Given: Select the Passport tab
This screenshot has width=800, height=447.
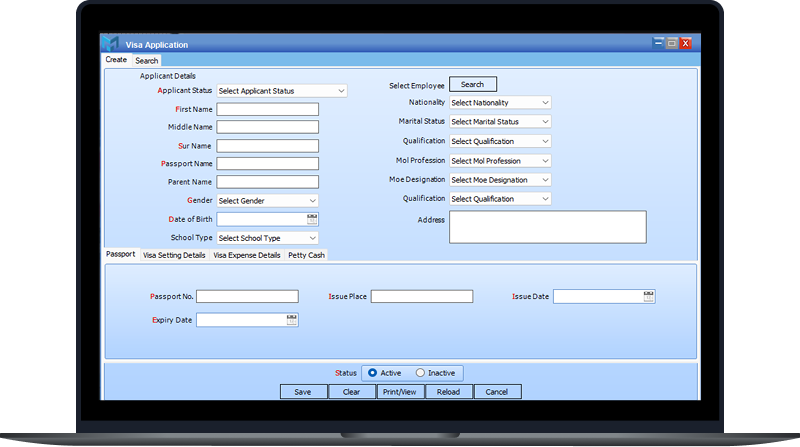Looking at the screenshot, I should coord(120,254).
